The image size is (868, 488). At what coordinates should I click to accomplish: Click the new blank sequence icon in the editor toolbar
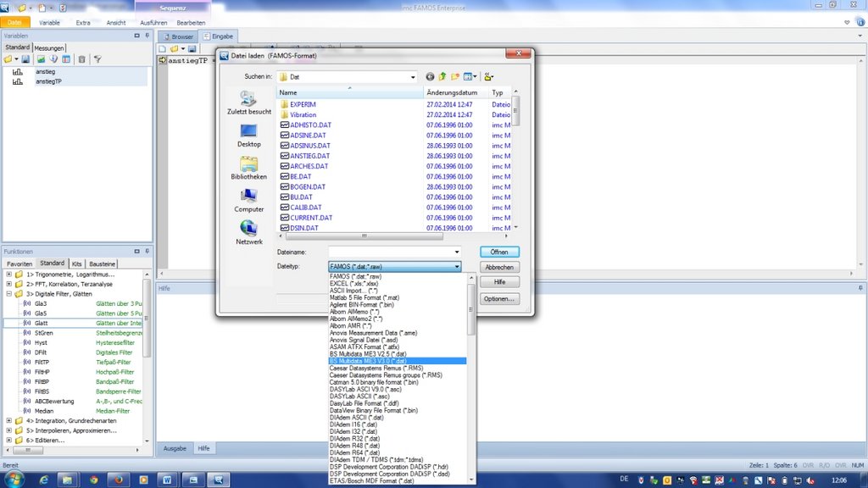click(x=162, y=48)
